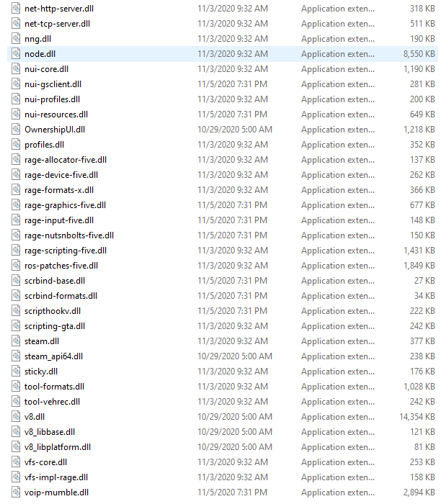
Task: Select file name tool-vehrec.dll
Action: coord(52,402)
